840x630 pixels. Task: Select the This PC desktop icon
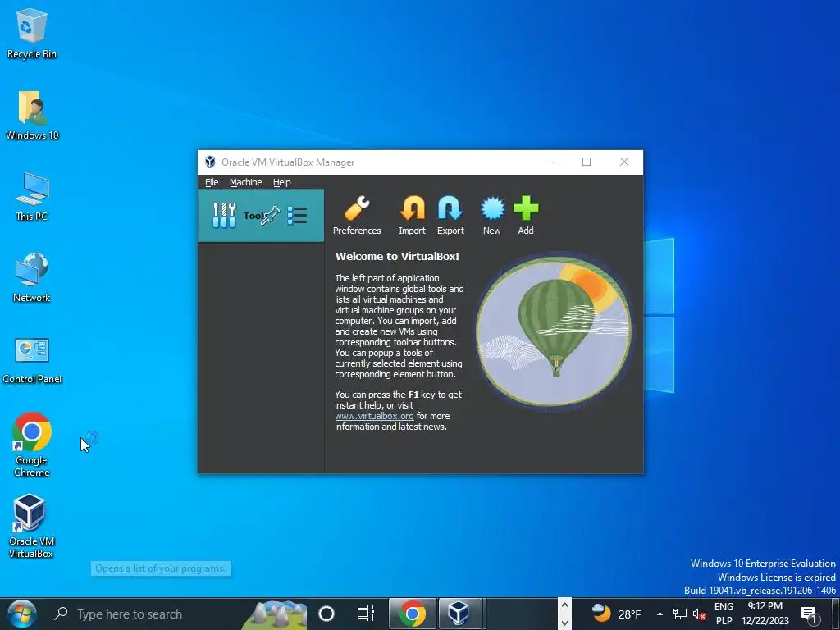32,197
